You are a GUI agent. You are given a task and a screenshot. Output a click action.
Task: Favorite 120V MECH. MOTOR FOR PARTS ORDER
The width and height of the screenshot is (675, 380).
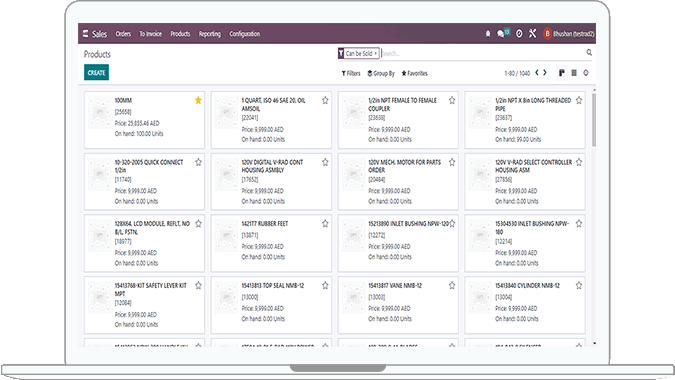[452, 162]
